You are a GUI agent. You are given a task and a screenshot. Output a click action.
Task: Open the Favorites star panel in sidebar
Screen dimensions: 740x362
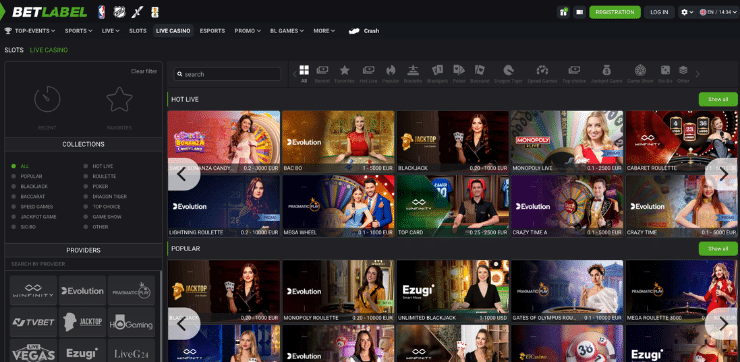tap(119, 106)
